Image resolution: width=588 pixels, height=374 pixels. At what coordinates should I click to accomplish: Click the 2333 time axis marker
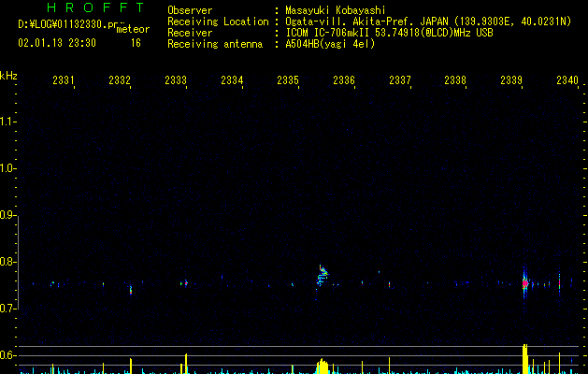[x=176, y=79]
